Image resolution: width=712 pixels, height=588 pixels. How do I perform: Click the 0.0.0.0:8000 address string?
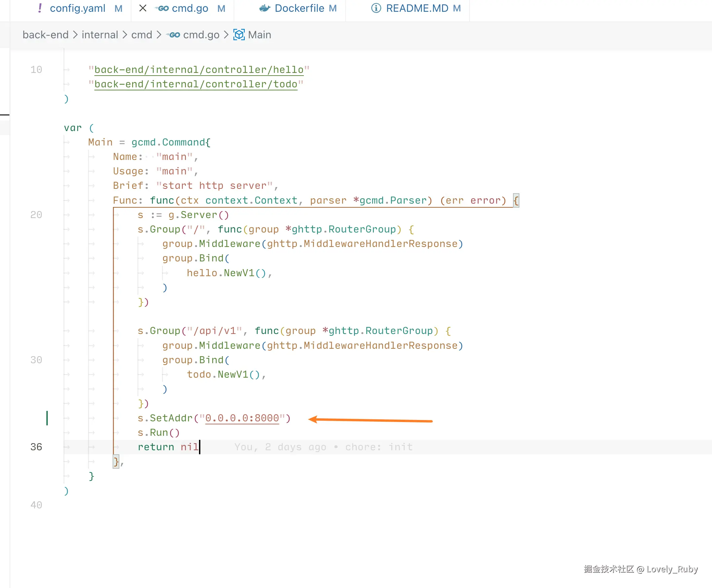click(x=242, y=418)
